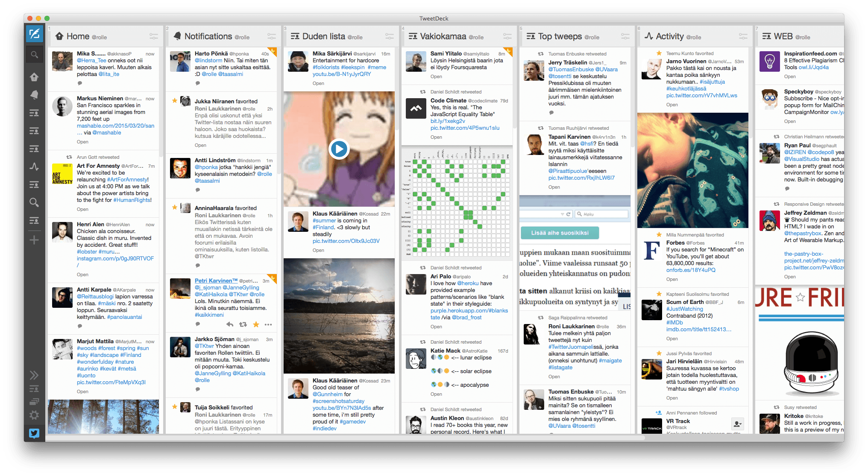Click Open under Sami Ylitalo's tweet
Viewport: 868px width, 476px height.
tap(436, 76)
